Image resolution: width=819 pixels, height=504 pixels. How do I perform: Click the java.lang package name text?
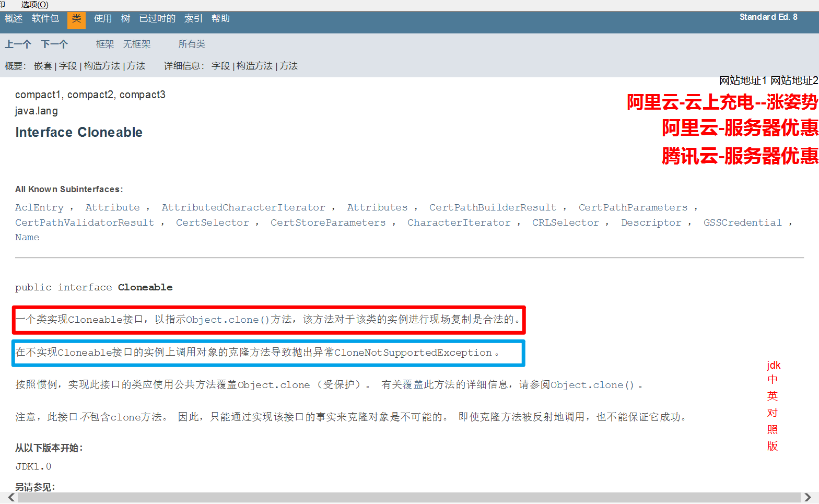[x=37, y=111]
